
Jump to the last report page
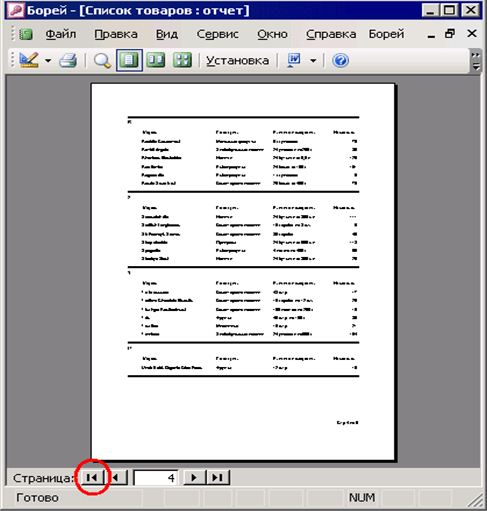[218, 477]
